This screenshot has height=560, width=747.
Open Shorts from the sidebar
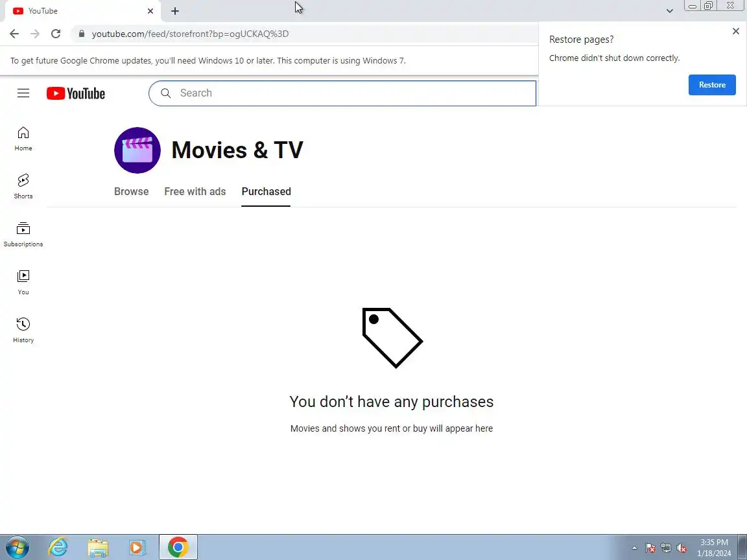[x=23, y=186]
